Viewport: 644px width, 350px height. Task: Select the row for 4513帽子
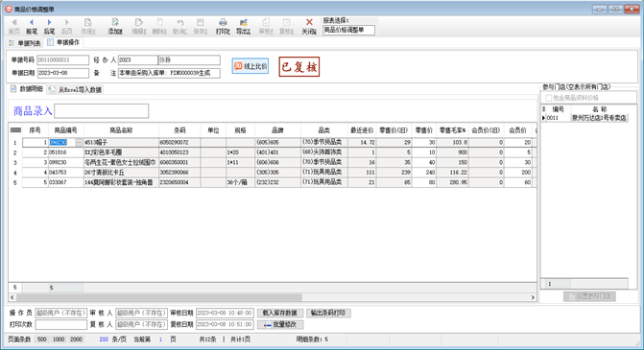click(x=279, y=142)
